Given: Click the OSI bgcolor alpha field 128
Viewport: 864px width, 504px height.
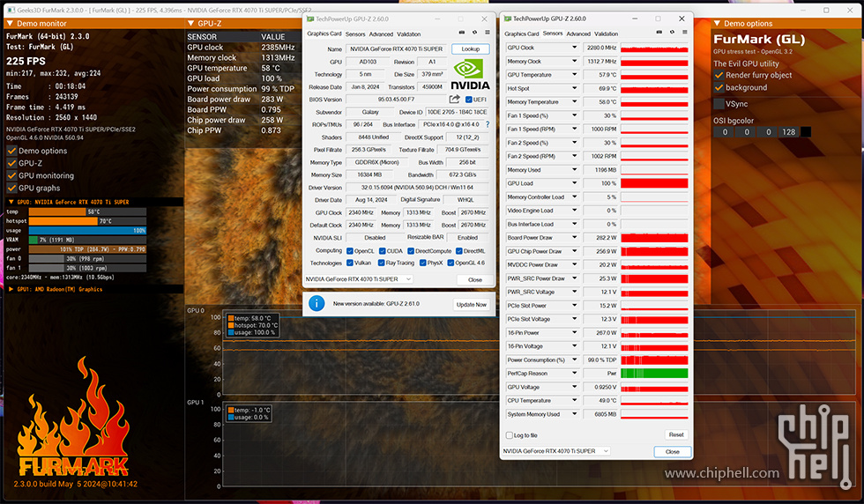Looking at the screenshot, I should (788, 132).
